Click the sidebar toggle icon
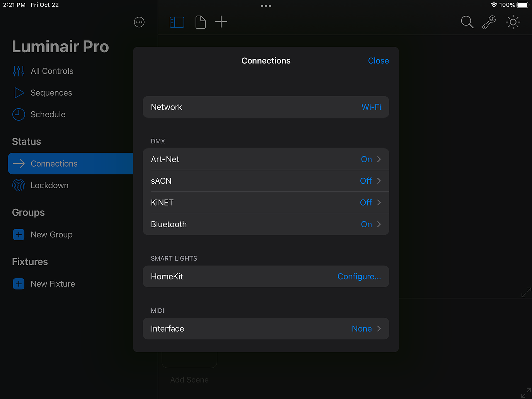Viewport: 532px width, 399px height. coord(177,22)
